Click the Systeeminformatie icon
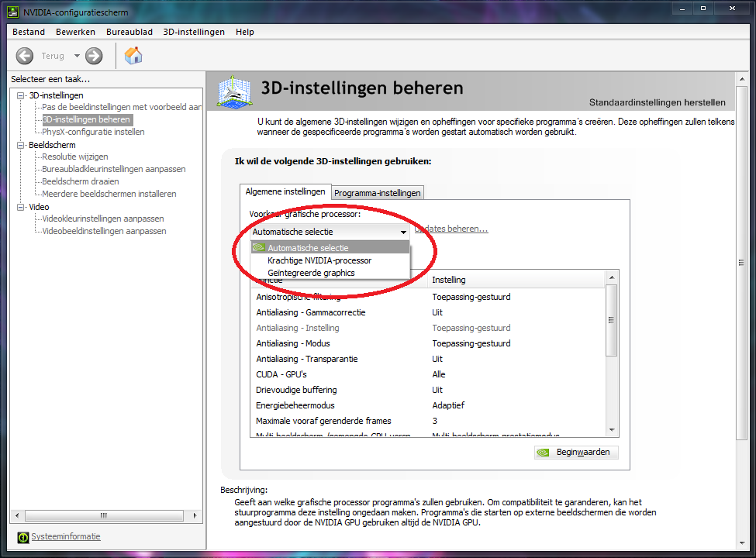The image size is (756, 558). pos(22,537)
